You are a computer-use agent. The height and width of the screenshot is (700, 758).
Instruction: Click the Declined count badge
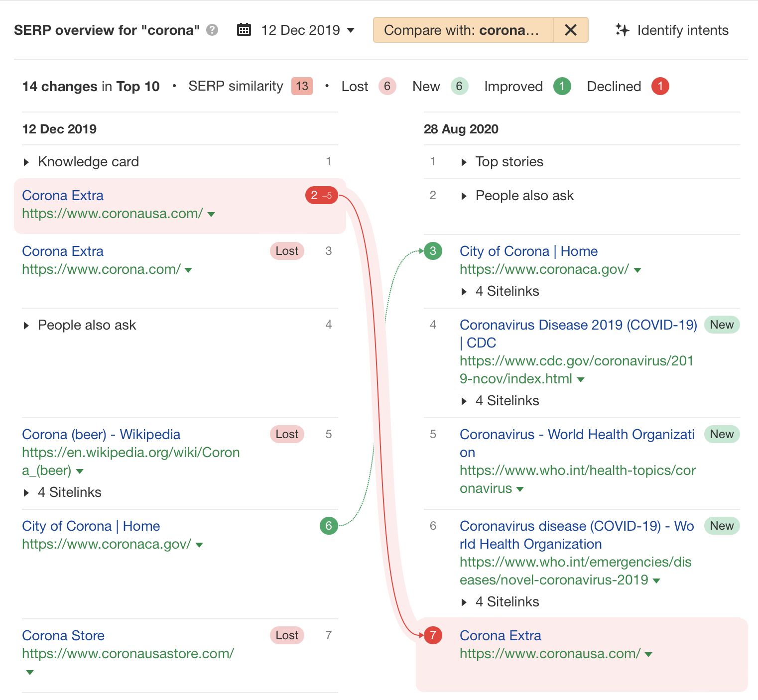(x=660, y=86)
